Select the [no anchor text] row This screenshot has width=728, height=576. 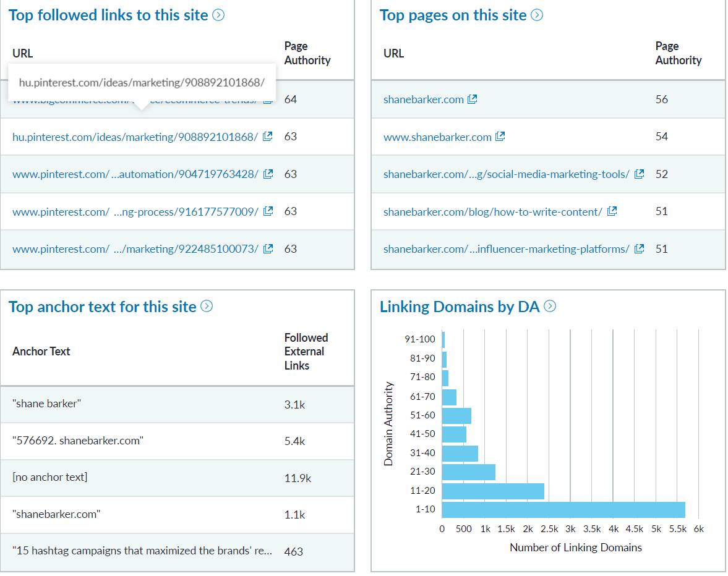177,478
